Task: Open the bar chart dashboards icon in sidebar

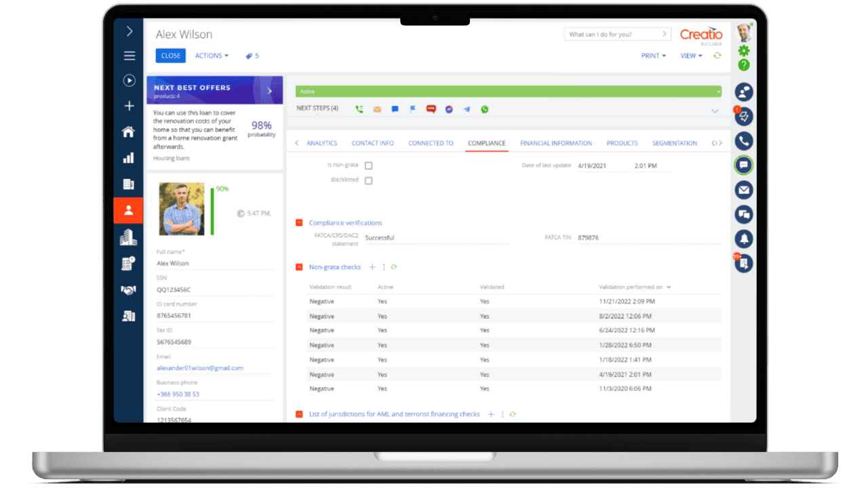Action: (x=128, y=158)
